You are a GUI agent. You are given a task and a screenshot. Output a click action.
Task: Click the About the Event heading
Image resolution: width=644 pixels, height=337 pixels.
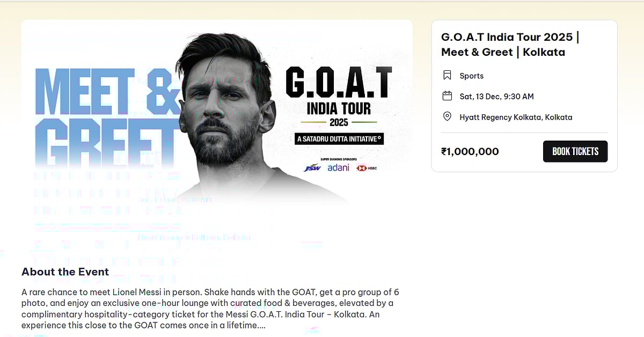pos(65,272)
